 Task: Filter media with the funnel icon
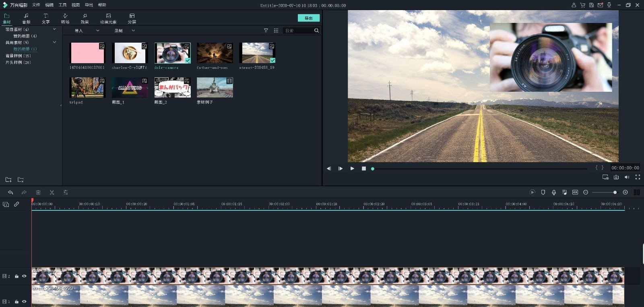(x=266, y=31)
